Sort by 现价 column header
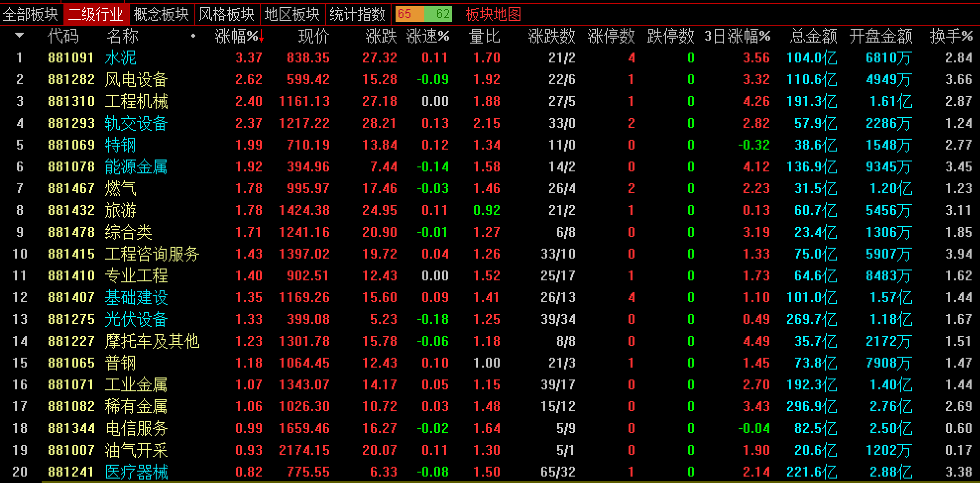The height and width of the screenshot is (483, 980). point(314,36)
